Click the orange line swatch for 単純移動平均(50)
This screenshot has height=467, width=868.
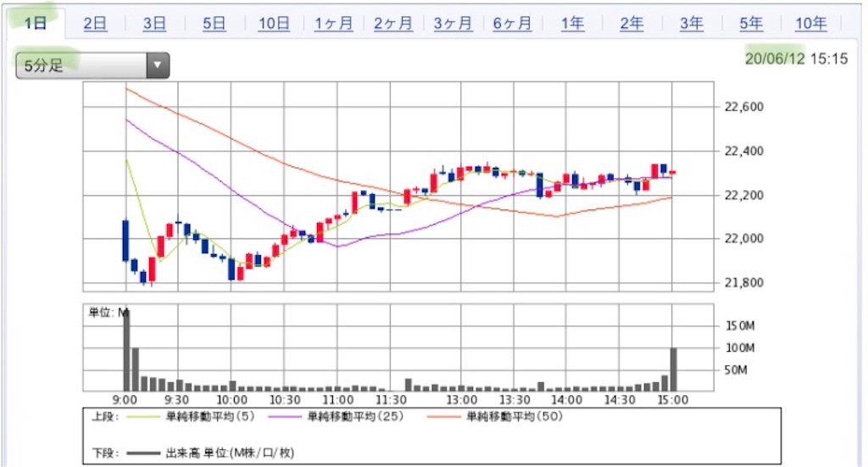pos(443,417)
